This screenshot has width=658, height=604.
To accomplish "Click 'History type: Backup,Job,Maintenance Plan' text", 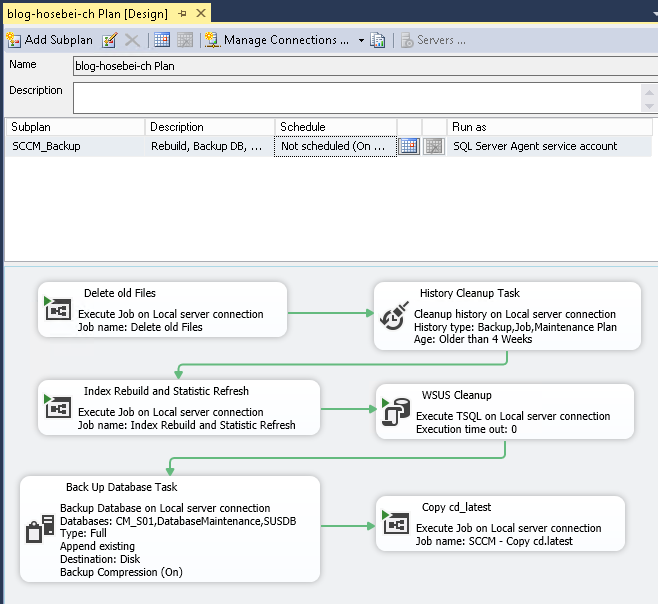I will click(515, 327).
